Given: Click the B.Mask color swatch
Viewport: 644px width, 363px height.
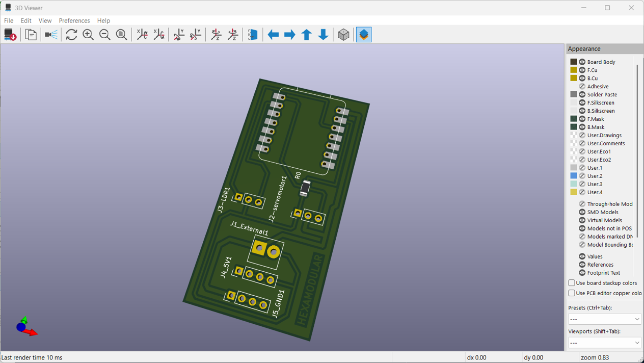Looking at the screenshot, I should pyautogui.click(x=574, y=127).
